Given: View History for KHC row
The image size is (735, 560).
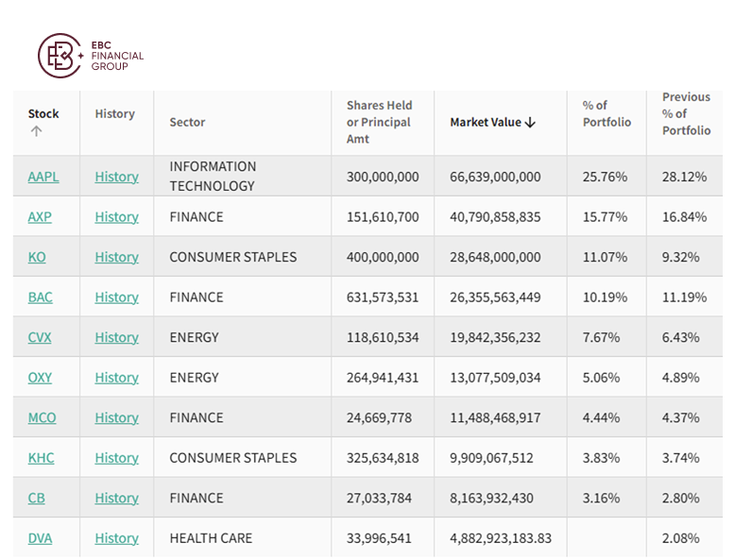Looking at the screenshot, I should click(x=117, y=458).
